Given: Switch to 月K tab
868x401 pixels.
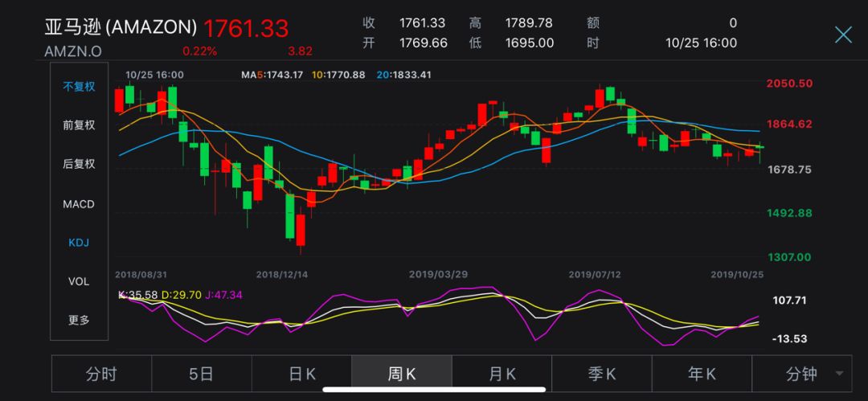Looking at the screenshot, I should coord(502,374).
